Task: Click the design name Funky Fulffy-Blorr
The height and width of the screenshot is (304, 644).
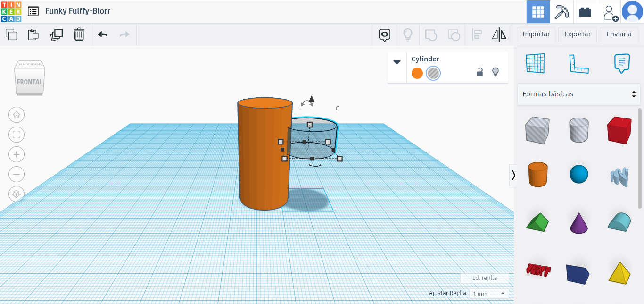Action: click(x=78, y=11)
